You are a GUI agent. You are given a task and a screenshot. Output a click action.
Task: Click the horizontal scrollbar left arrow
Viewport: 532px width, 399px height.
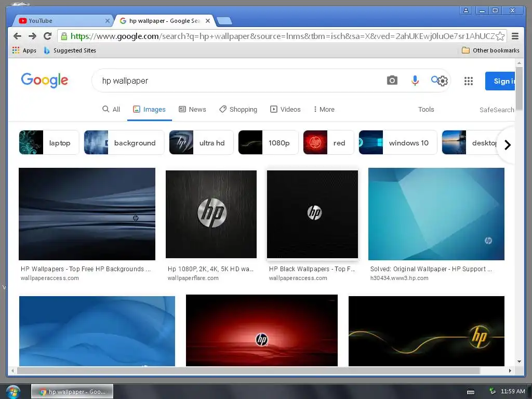12,370
